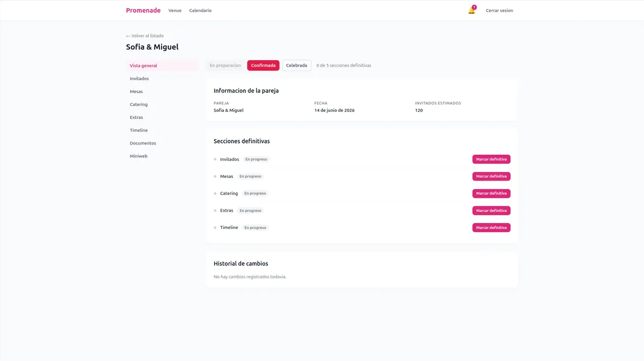Open Catering section in sidebar

(138, 104)
